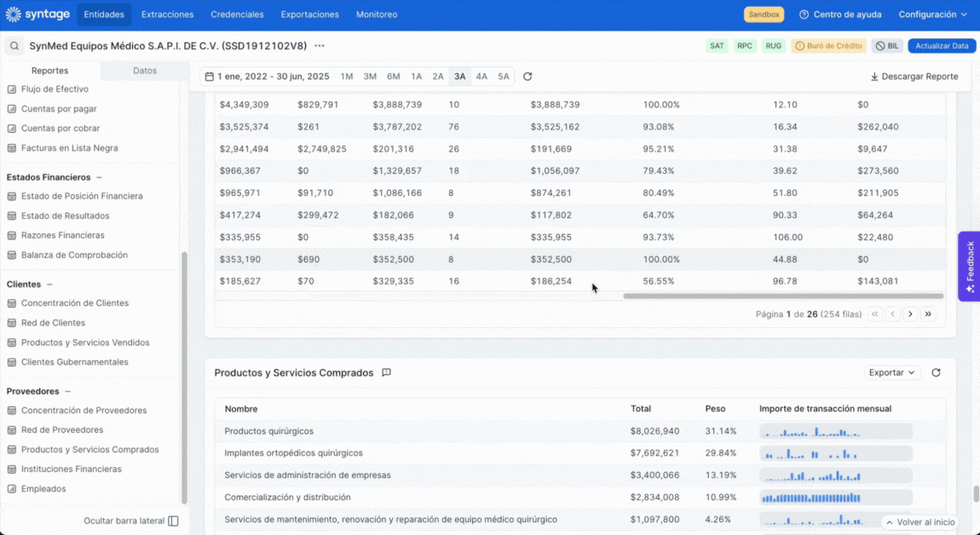
Task: Open Balanza de Comprobación report
Action: pos(74,255)
